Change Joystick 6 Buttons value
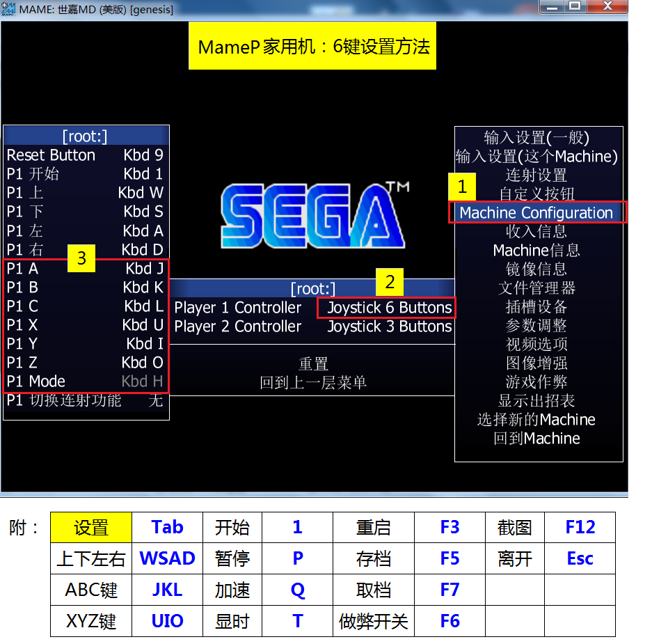Image resolution: width=652 pixels, height=644 pixels. (x=389, y=308)
